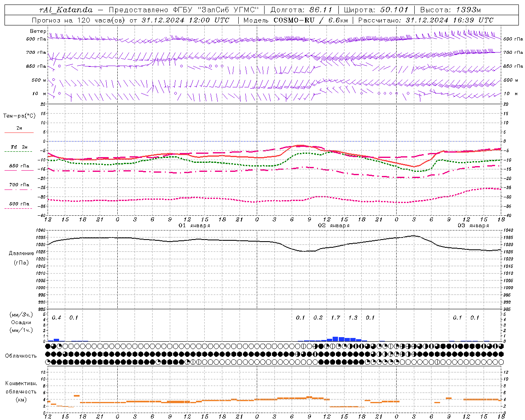Click the '2м' temperature legend entry
The width and height of the screenshot is (525, 420).
coord(19,128)
